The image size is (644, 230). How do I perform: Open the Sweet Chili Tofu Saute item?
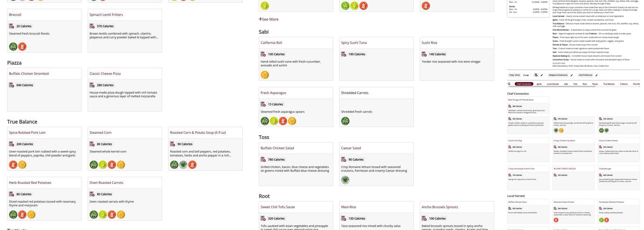(277, 207)
